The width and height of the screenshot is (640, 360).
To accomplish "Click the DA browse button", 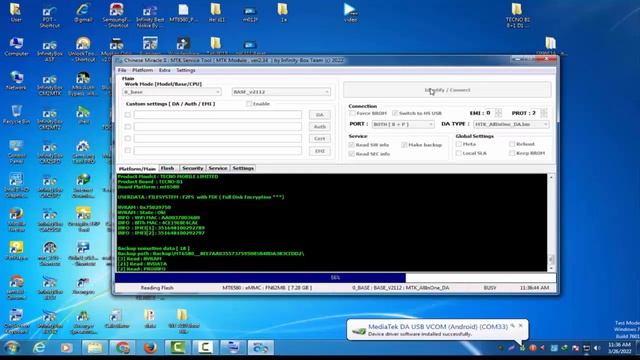I will click(320, 115).
